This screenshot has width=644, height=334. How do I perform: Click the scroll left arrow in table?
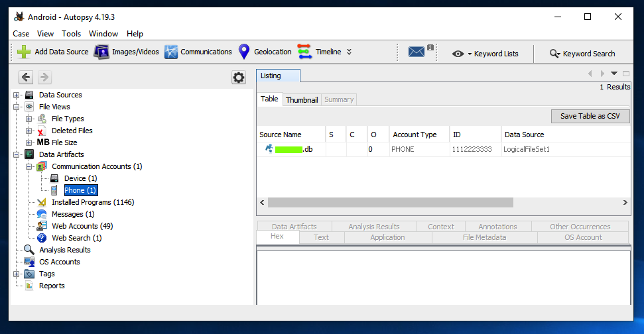click(x=263, y=202)
